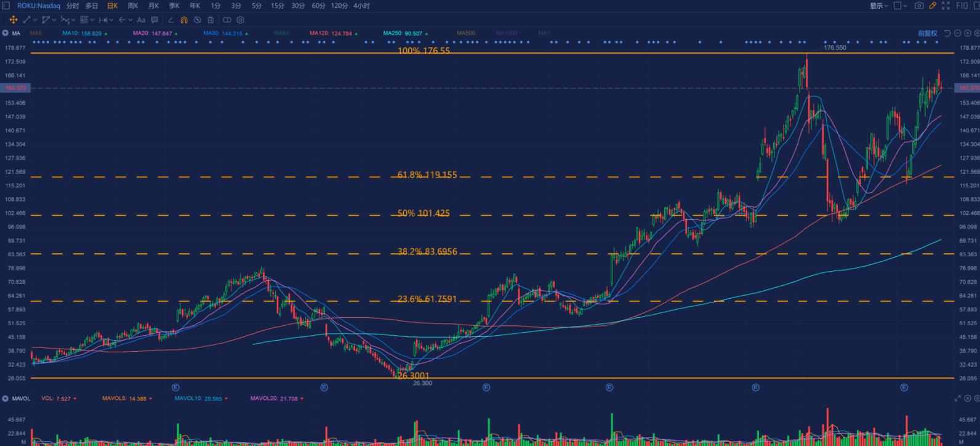Toggle the left sidebar panel icon
The image size is (980, 446).
click(6, 6)
